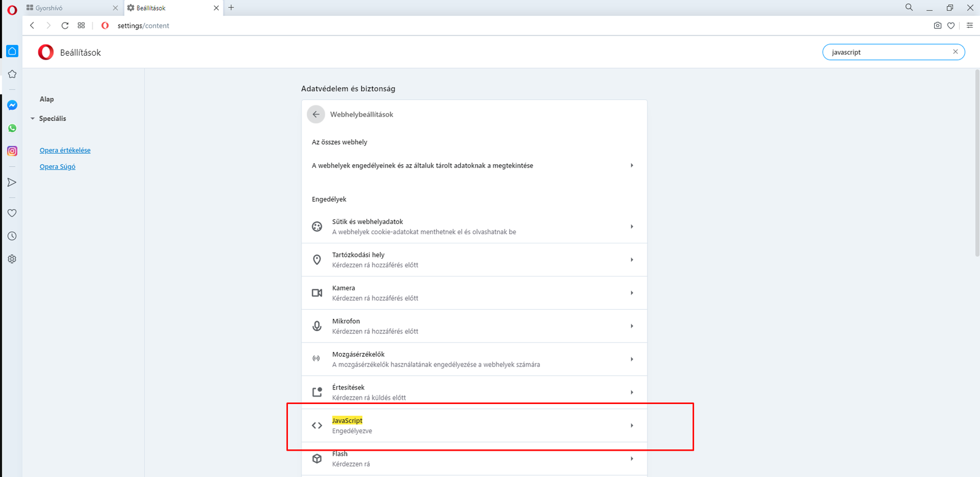Image resolution: width=980 pixels, height=477 pixels.
Task: Click inside the settings search box
Action: [888, 53]
